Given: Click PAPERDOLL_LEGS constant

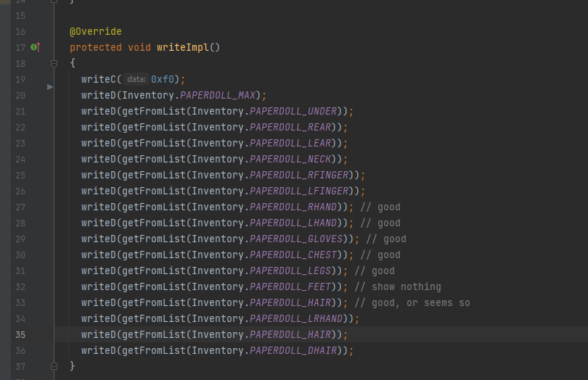Looking at the screenshot, I should 290,271.
